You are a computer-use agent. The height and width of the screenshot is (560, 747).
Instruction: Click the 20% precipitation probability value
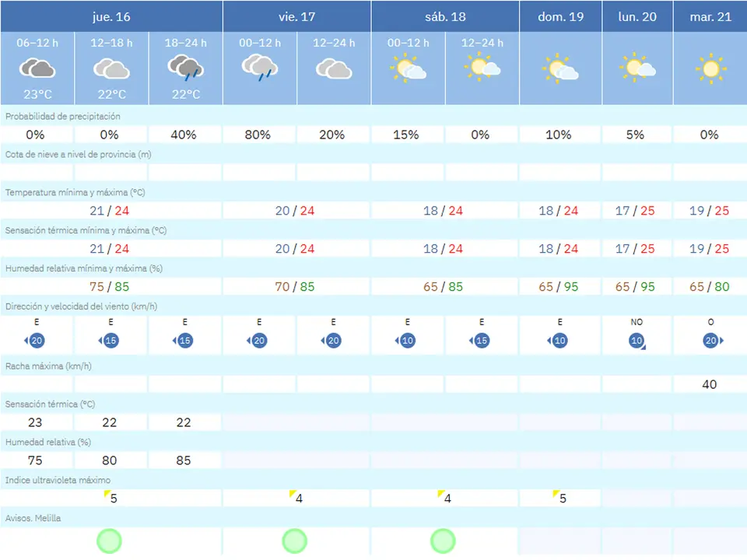click(x=331, y=135)
